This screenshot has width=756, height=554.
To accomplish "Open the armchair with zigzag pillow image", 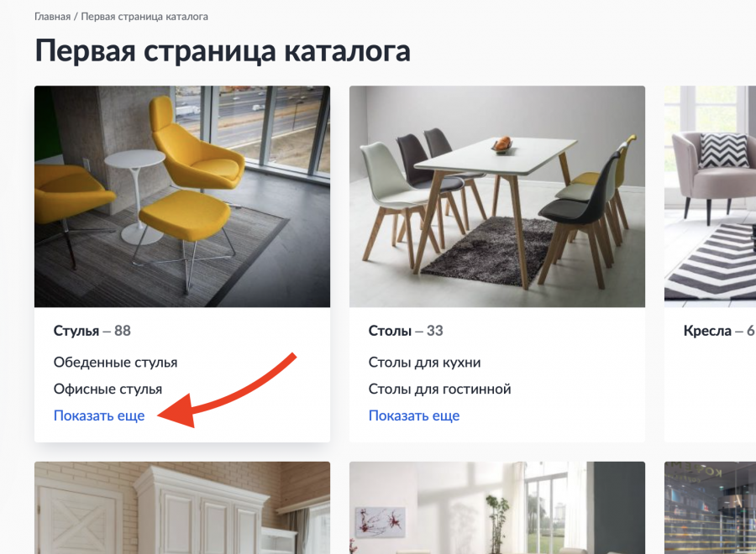I will pos(710,196).
